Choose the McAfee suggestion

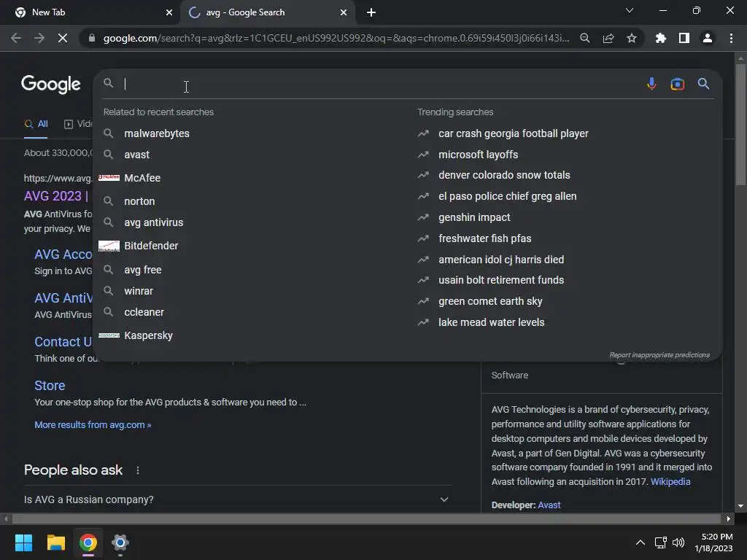[142, 178]
